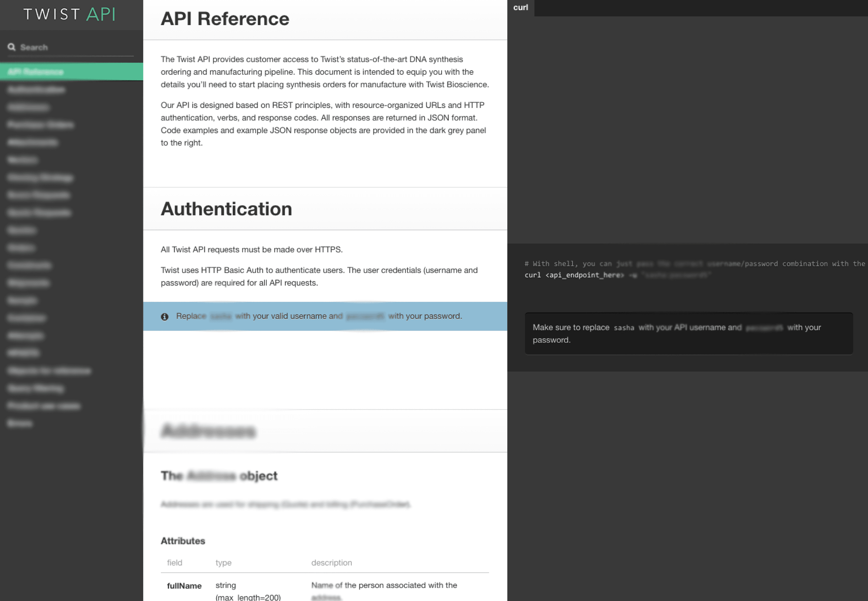Image resolution: width=868 pixels, height=601 pixels.
Task: Open the Authentication sidebar item
Action: [36, 89]
